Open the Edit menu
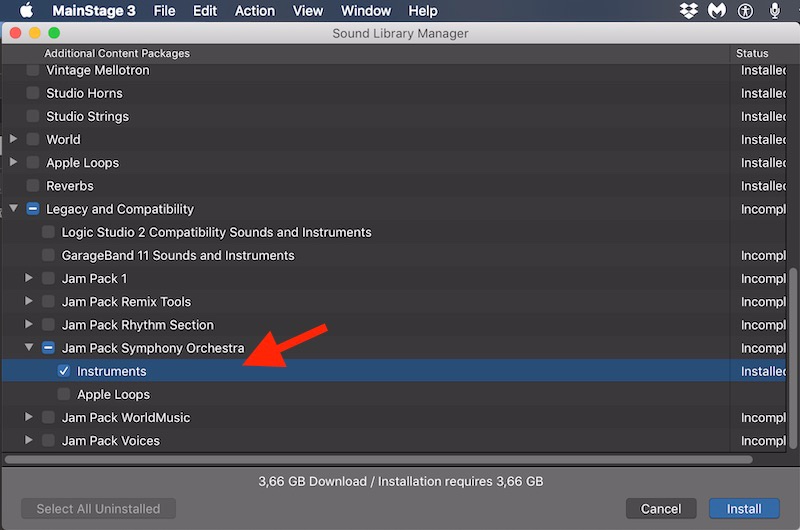 tap(205, 11)
